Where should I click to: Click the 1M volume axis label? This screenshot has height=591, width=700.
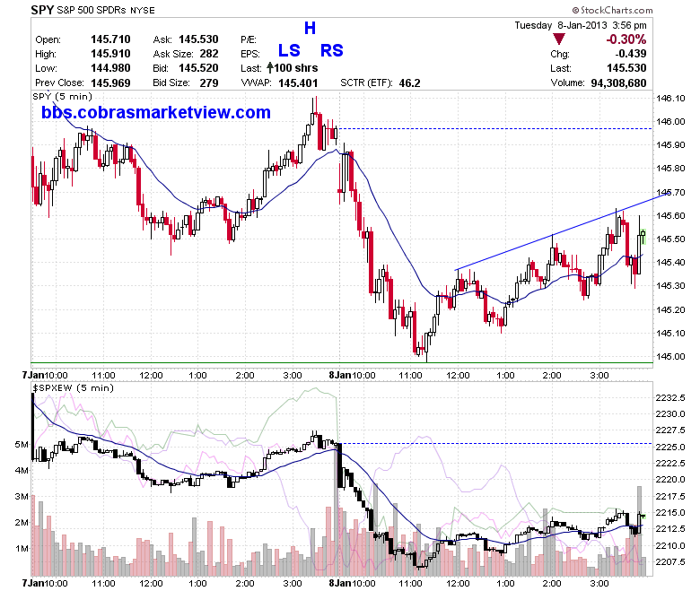(x=22, y=548)
